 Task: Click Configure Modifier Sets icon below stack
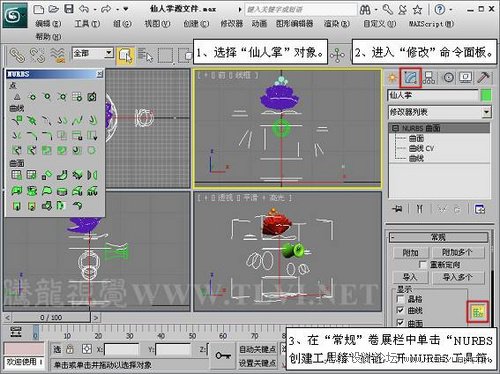479,209
